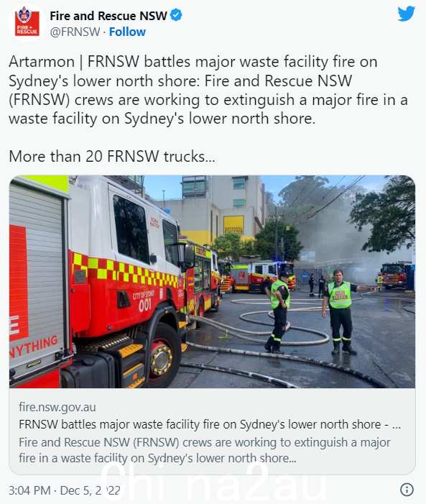Click the yellow National sign on the building
Viewport: 426px width, 504px height.
(233, 225)
